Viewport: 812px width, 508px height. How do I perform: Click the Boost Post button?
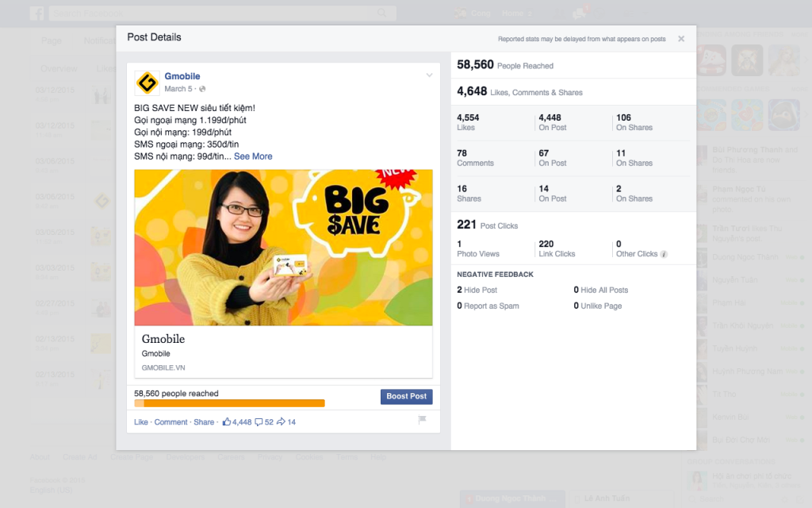[407, 397]
